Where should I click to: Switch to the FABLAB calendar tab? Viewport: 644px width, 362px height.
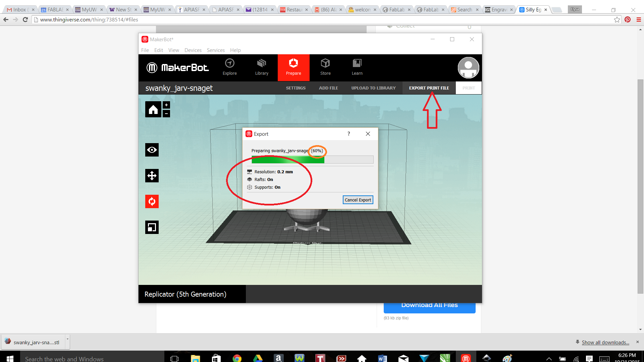(x=55, y=10)
